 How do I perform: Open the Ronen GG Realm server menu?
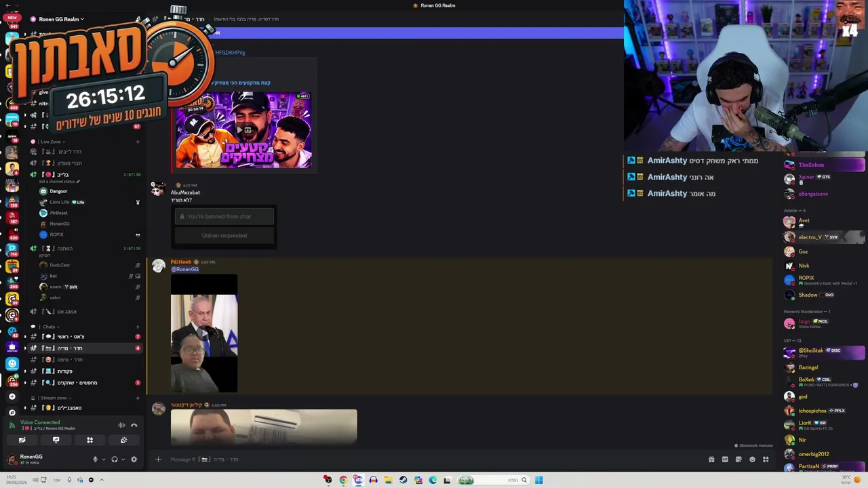(61, 19)
